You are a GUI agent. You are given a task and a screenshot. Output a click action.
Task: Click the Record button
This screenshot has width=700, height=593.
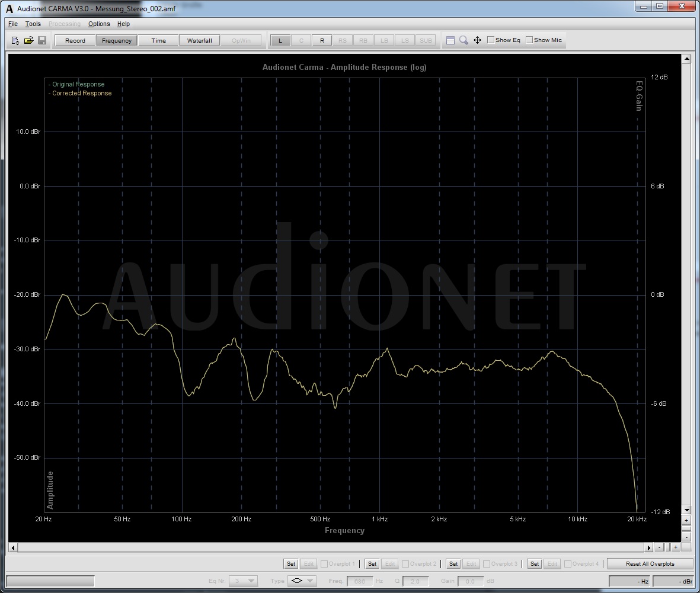tap(75, 40)
